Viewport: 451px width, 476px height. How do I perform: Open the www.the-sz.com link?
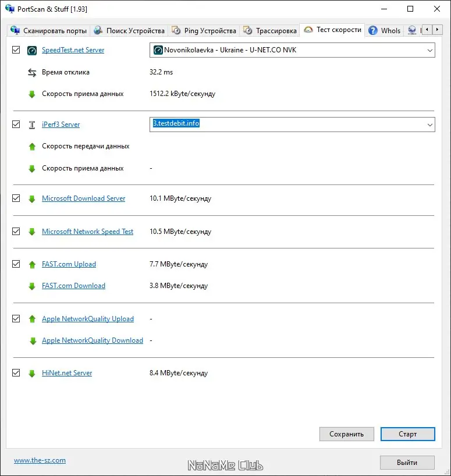[x=40, y=460]
